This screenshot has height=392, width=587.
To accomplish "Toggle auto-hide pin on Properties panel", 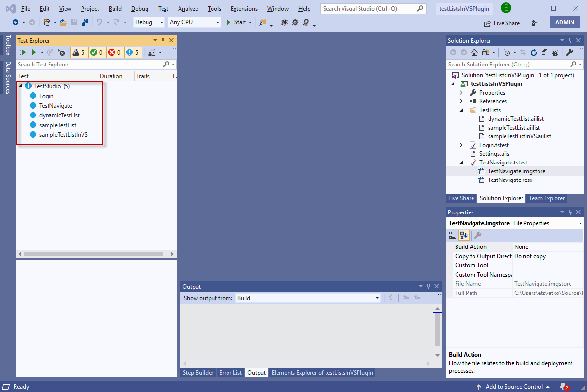I will pos(571,212).
